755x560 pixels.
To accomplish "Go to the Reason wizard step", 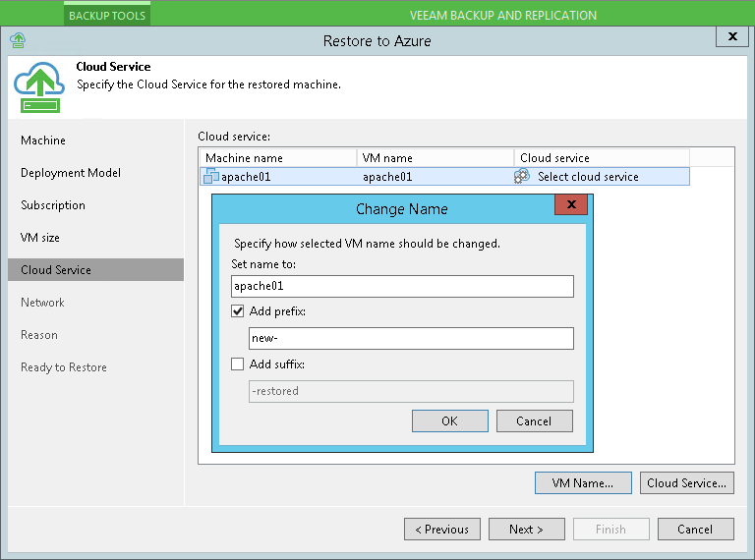I will pos(39,335).
